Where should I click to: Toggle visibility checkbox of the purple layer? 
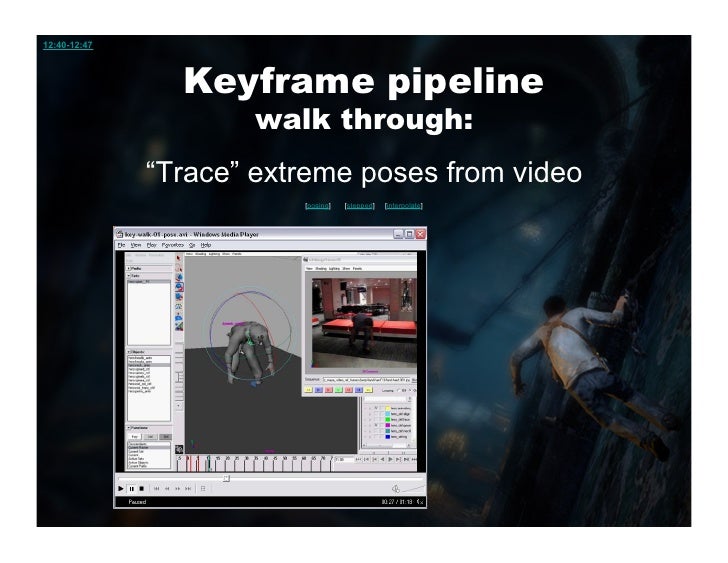(376, 425)
